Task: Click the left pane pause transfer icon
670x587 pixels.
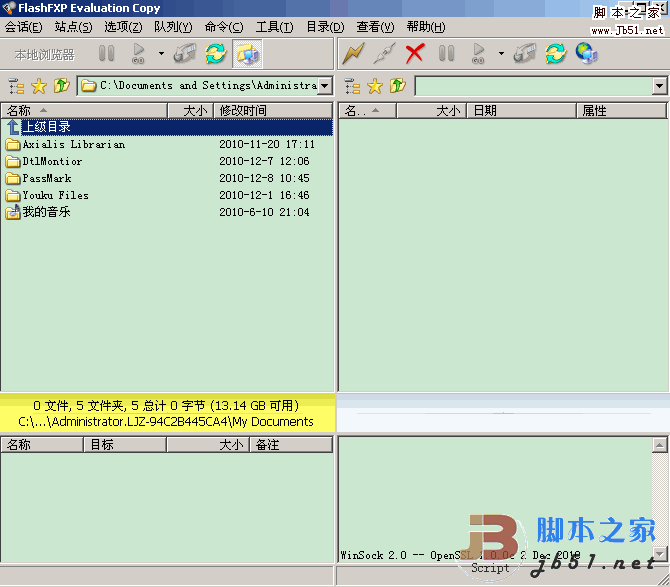Action: 106,54
